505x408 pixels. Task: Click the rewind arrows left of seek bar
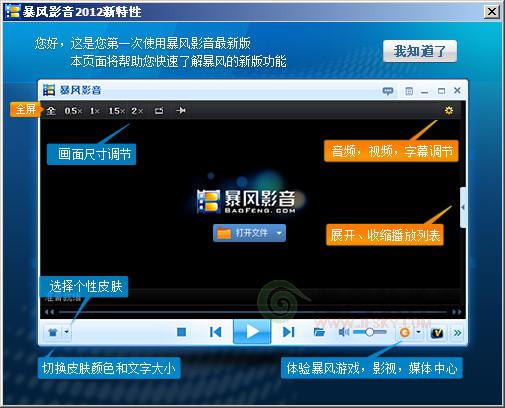49,312
